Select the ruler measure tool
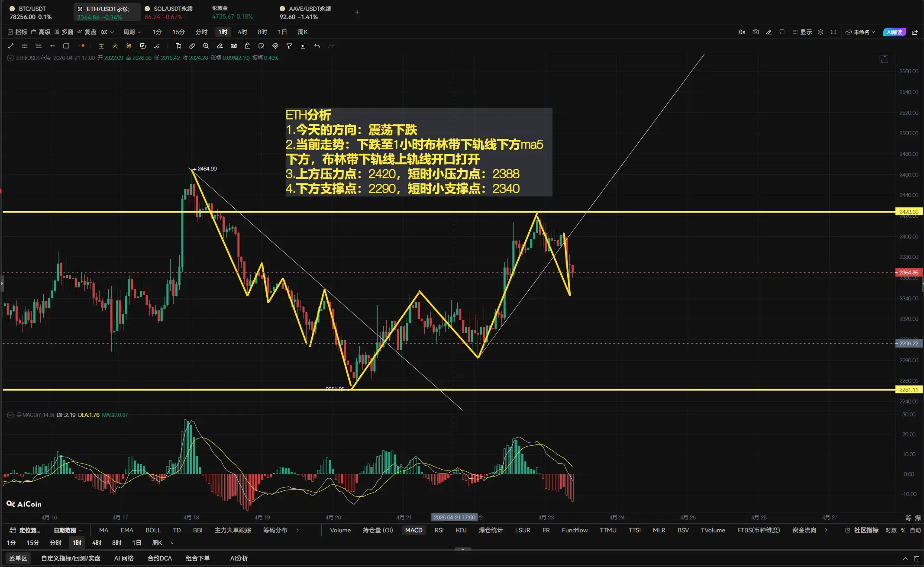 tap(192, 46)
